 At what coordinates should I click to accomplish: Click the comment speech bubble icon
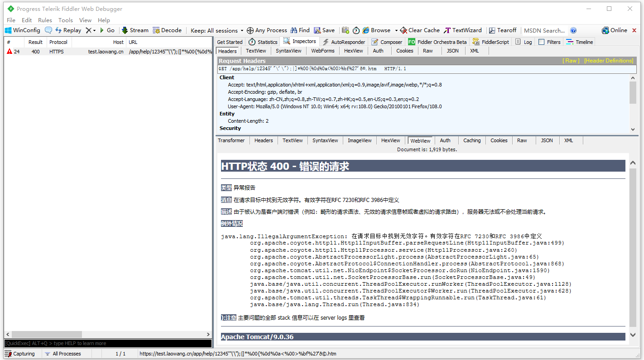click(48, 30)
